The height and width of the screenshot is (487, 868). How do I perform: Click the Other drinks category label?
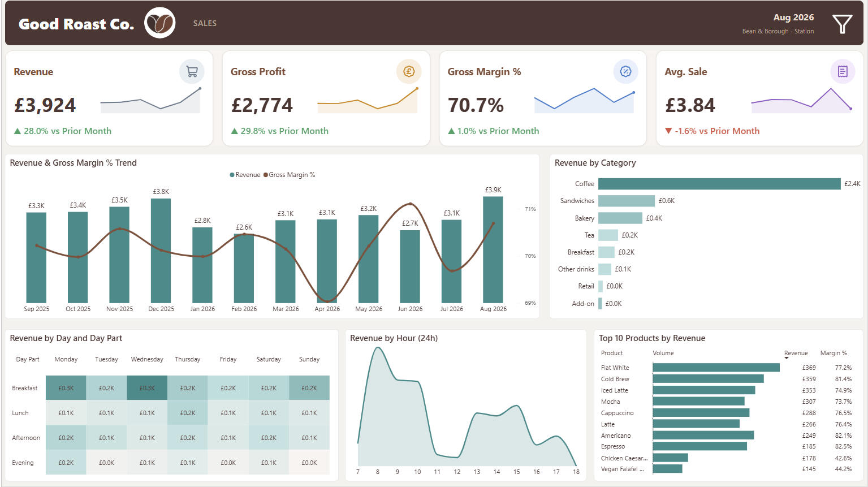pyautogui.click(x=576, y=269)
